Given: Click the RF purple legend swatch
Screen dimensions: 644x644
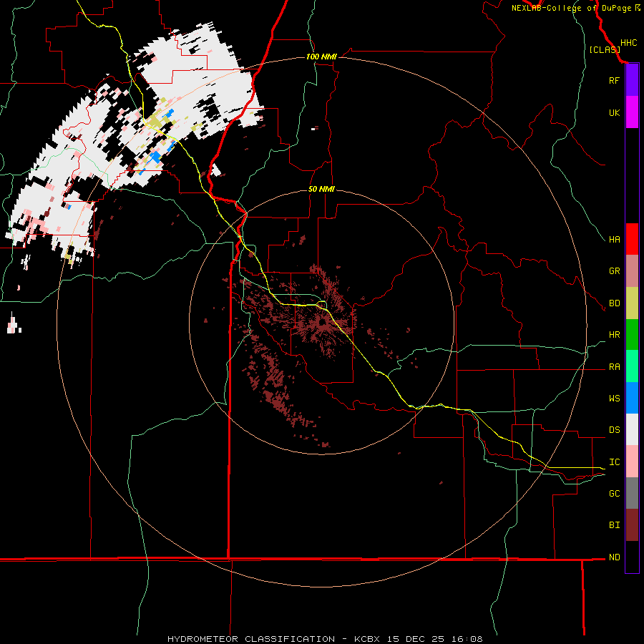Looking at the screenshot, I should 632,80.
